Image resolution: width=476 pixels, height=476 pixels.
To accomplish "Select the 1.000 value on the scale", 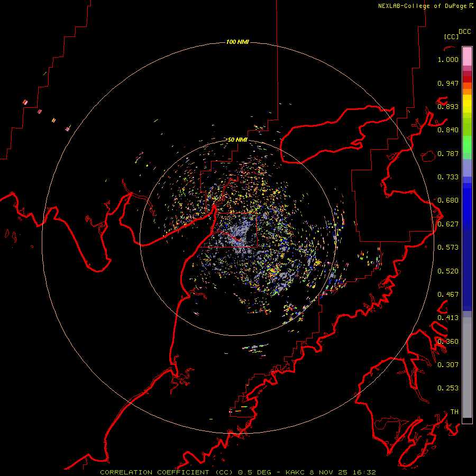I will pyautogui.click(x=448, y=59).
